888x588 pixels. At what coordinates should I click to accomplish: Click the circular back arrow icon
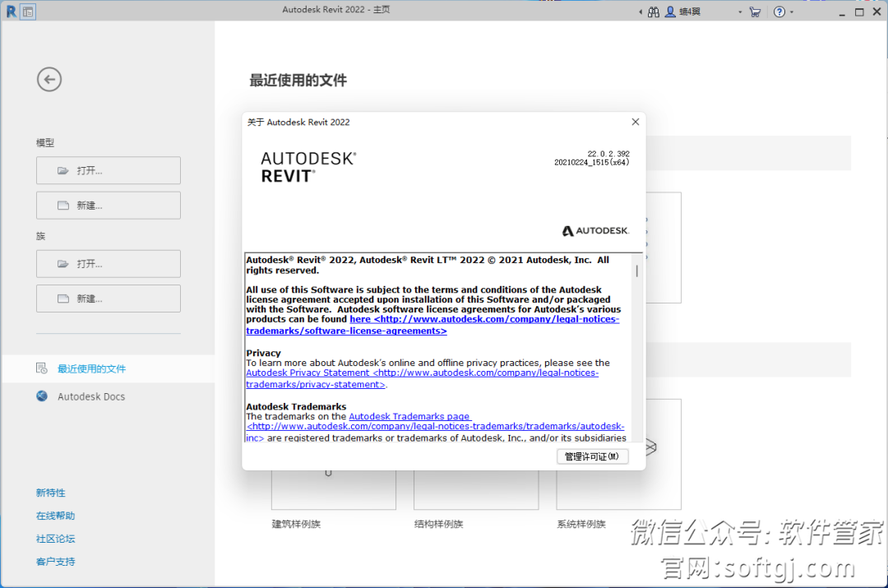coord(49,79)
